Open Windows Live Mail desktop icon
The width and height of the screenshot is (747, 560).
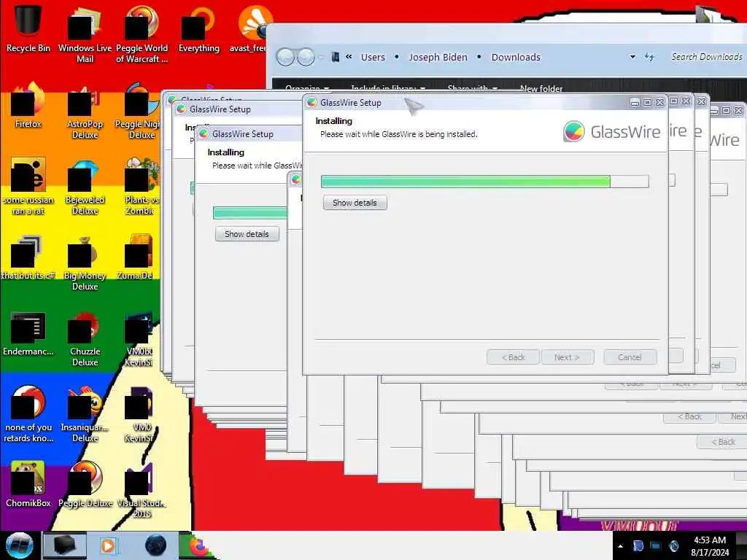pos(85,34)
